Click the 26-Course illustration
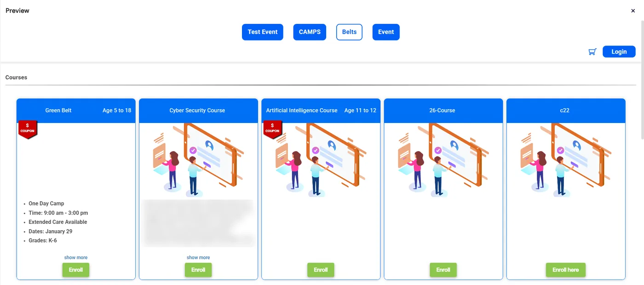 tap(443, 160)
